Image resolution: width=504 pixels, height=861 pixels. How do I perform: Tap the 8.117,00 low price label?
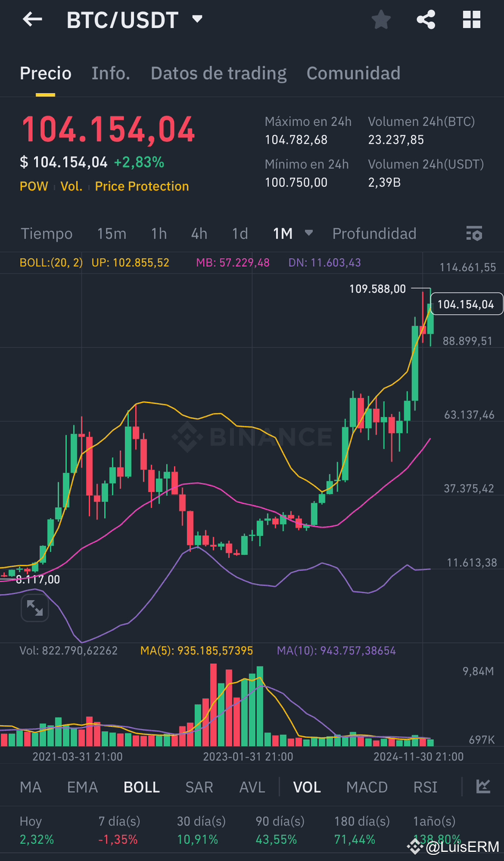(x=38, y=579)
